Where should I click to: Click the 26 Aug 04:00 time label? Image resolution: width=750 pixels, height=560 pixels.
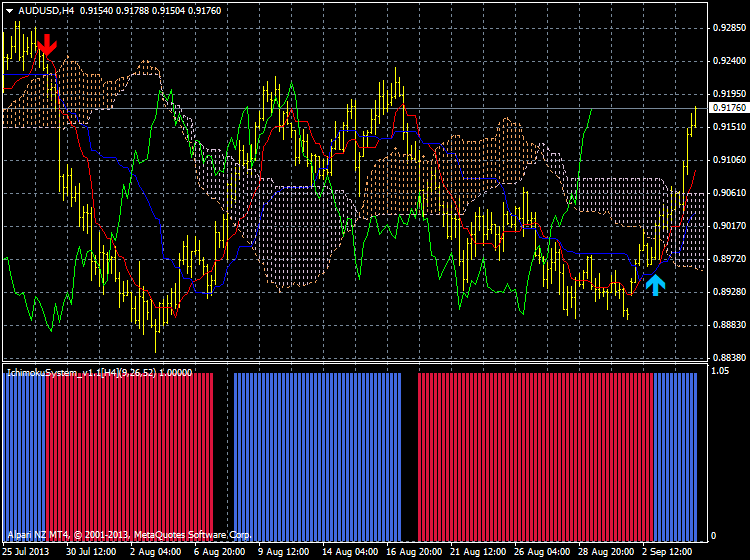click(542, 552)
